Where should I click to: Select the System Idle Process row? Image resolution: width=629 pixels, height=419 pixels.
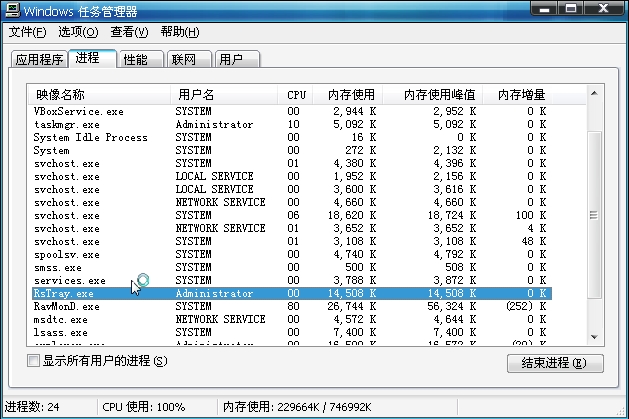point(292,137)
